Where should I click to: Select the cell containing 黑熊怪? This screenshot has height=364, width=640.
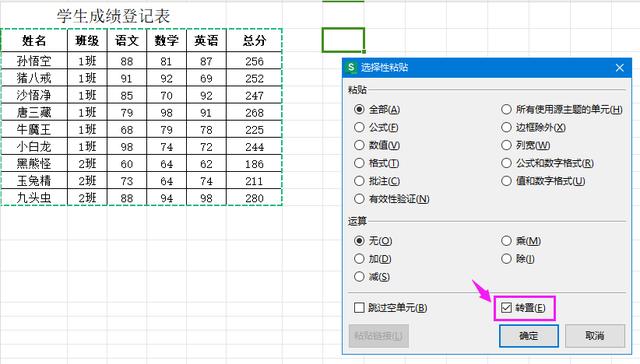click(x=34, y=164)
